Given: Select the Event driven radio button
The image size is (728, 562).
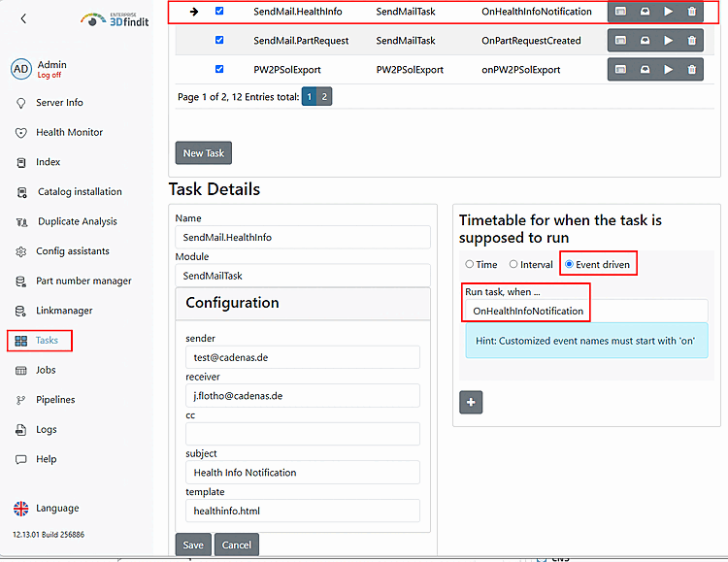Looking at the screenshot, I should [x=569, y=264].
